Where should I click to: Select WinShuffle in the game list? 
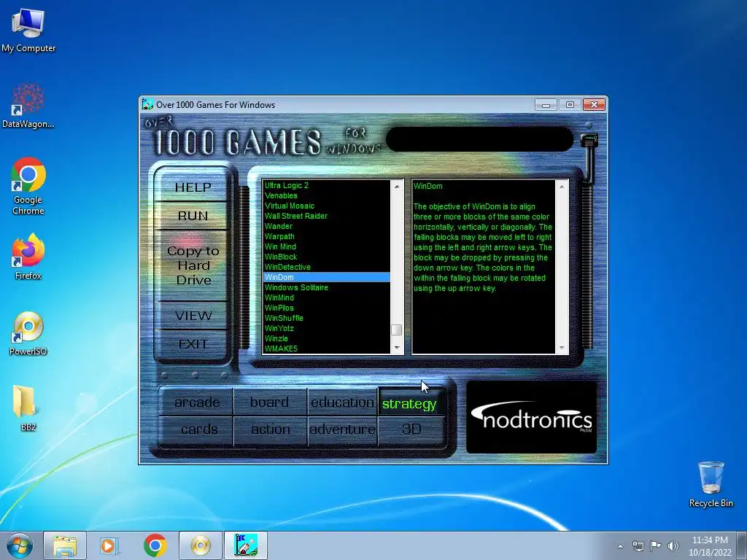point(326,318)
